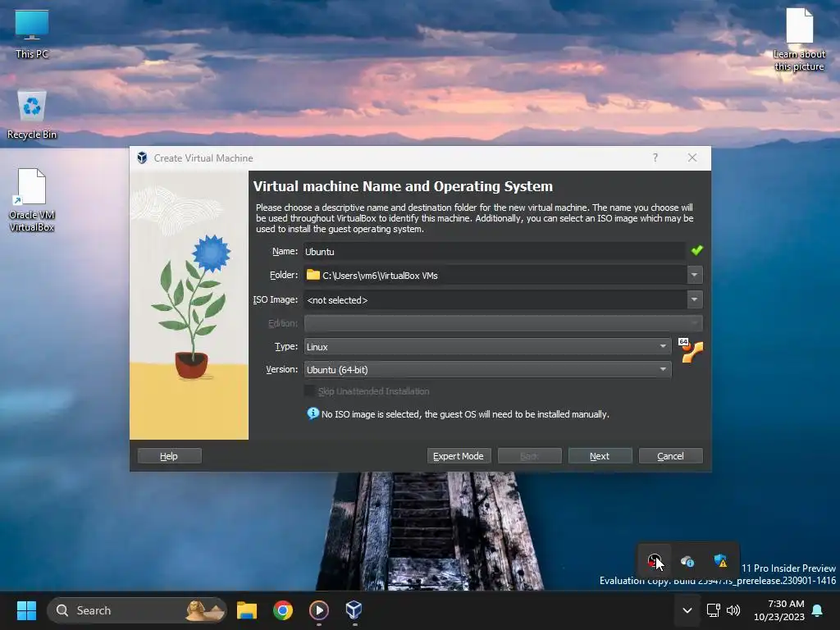Click the VirtualBox cube icon in dialog title bar
The height and width of the screenshot is (630, 840).
[x=142, y=158]
